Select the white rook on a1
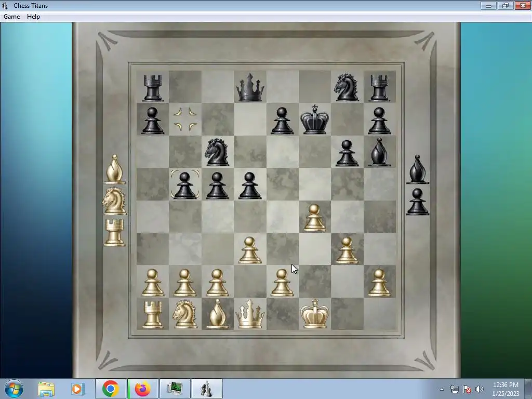 [x=153, y=315]
